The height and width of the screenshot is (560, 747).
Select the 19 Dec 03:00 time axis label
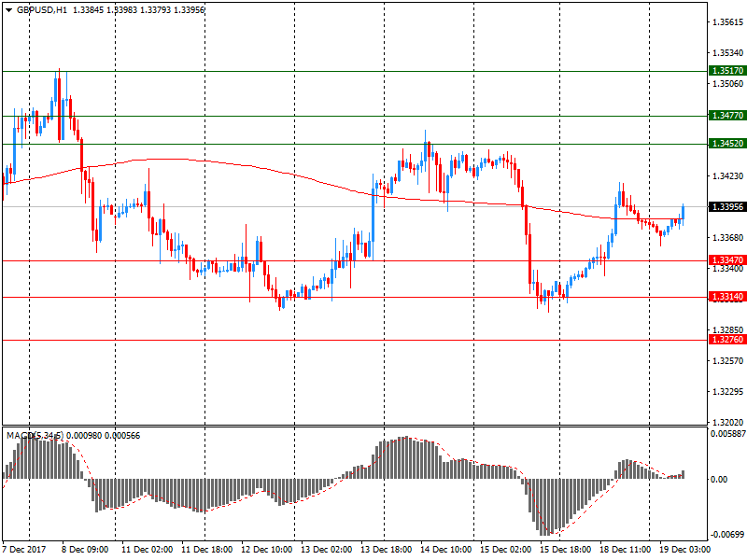(685, 550)
